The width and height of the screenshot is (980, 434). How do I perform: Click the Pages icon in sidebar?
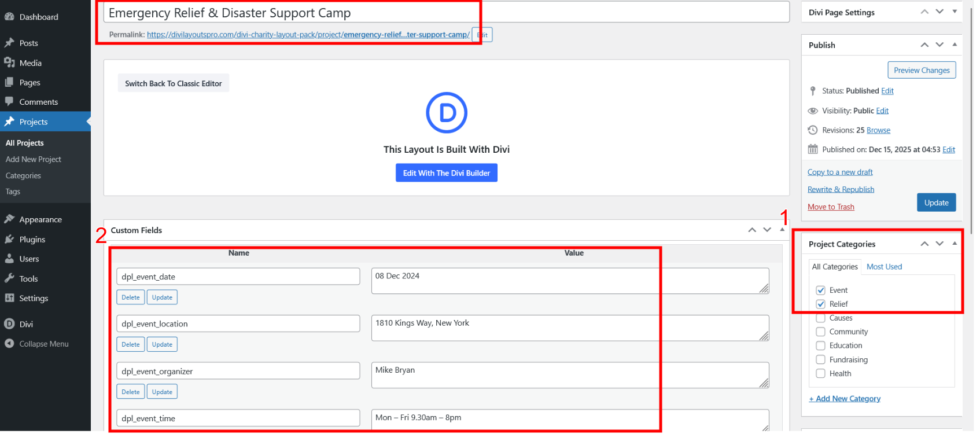pyautogui.click(x=9, y=82)
